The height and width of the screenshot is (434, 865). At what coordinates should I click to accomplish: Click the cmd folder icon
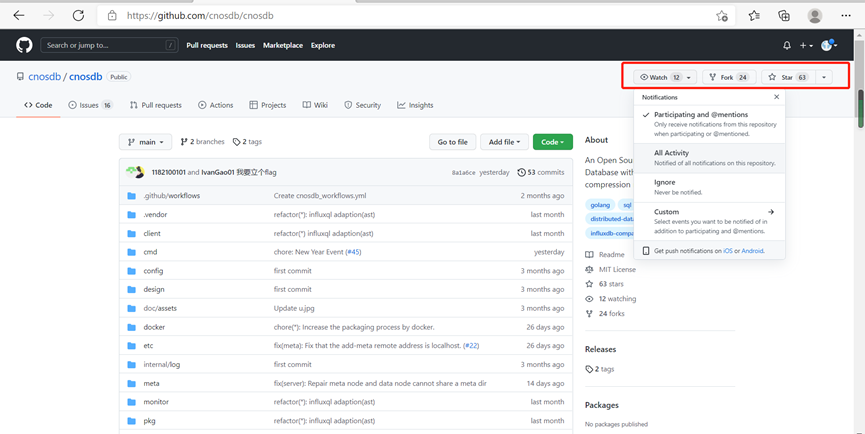(131, 252)
